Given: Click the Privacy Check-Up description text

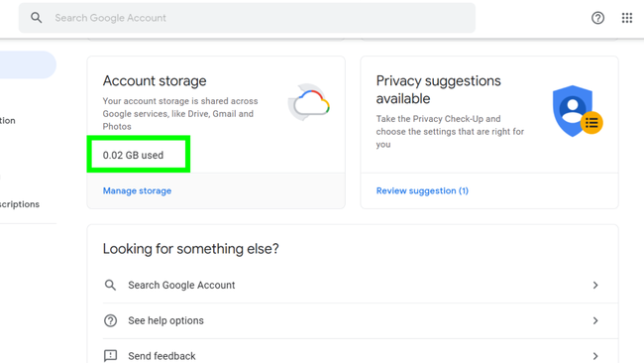Looking at the screenshot, I should tap(450, 132).
